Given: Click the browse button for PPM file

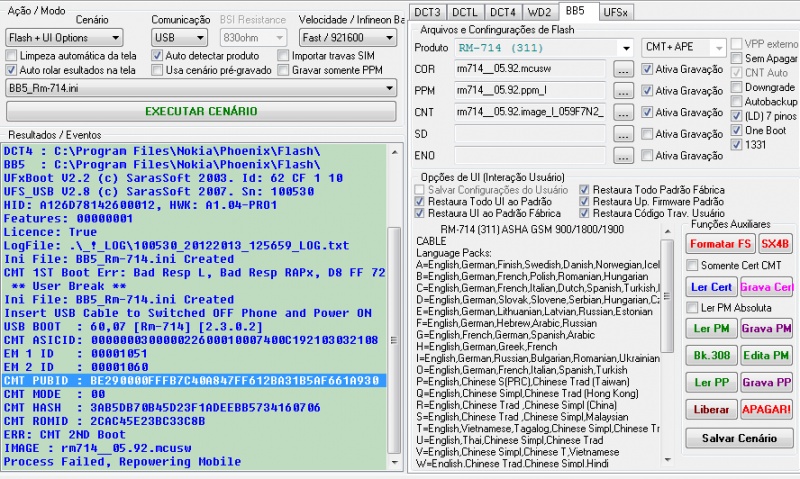Looking at the screenshot, I should (x=622, y=91).
